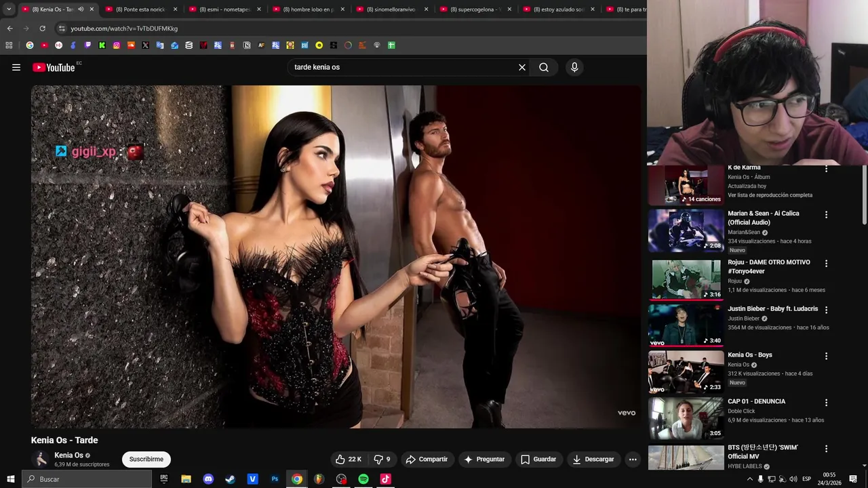868x488 pixels.
Task: Save the video with Guardar
Action: point(538,459)
